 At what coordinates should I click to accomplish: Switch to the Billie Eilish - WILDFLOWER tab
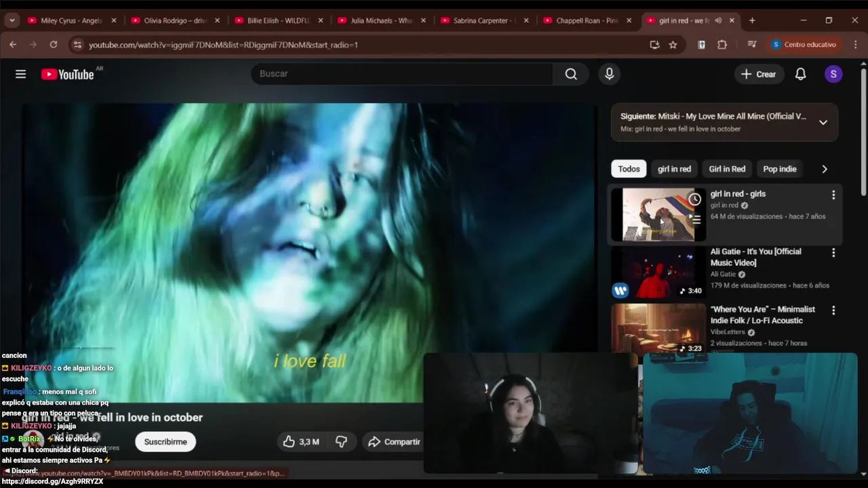coord(278,20)
